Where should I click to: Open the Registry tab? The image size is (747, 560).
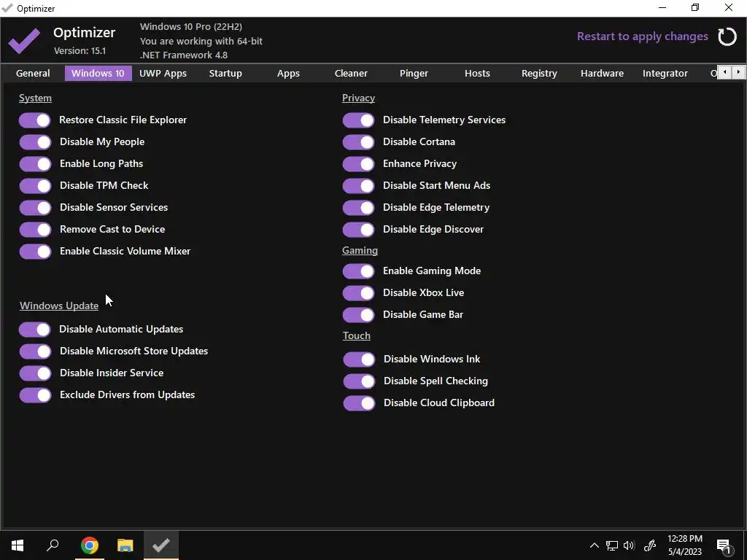pos(539,74)
